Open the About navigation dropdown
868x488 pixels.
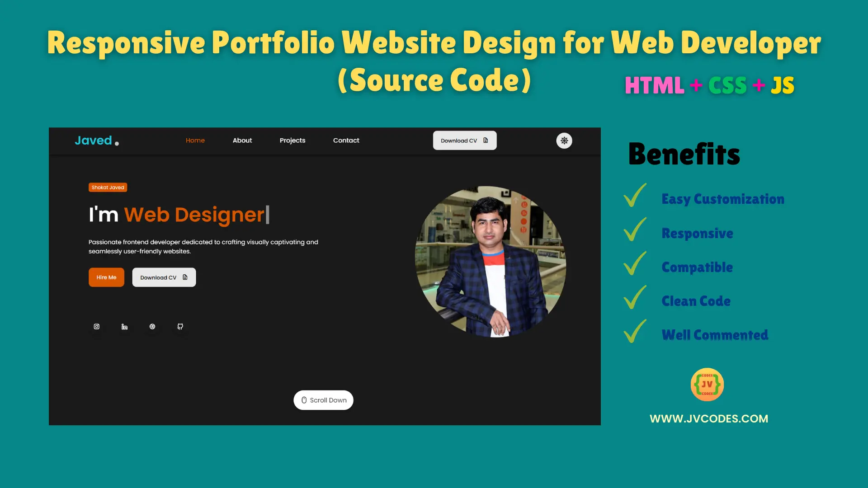(242, 140)
